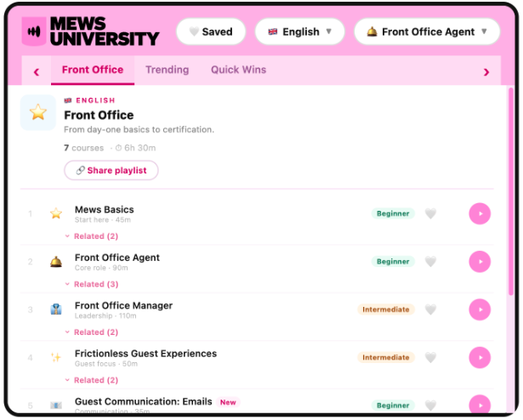Open Guest Communication: Emails course title
This screenshot has width=523, height=420.
pyautogui.click(x=144, y=401)
